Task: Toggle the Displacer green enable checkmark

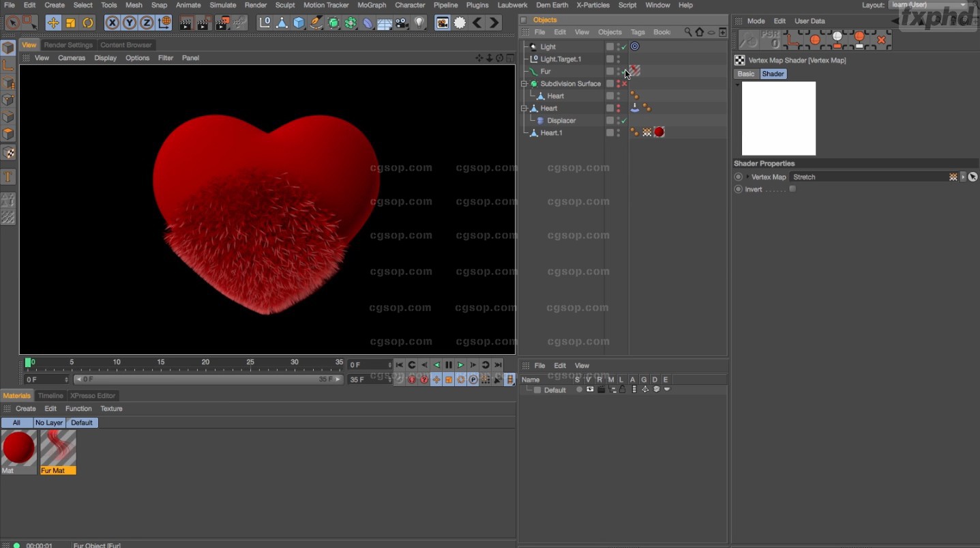Action: (624, 121)
